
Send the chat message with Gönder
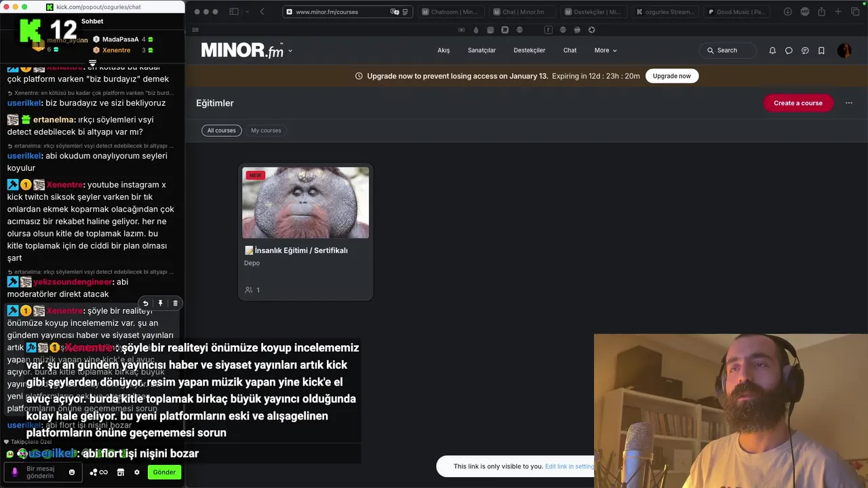(x=164, y=472)
